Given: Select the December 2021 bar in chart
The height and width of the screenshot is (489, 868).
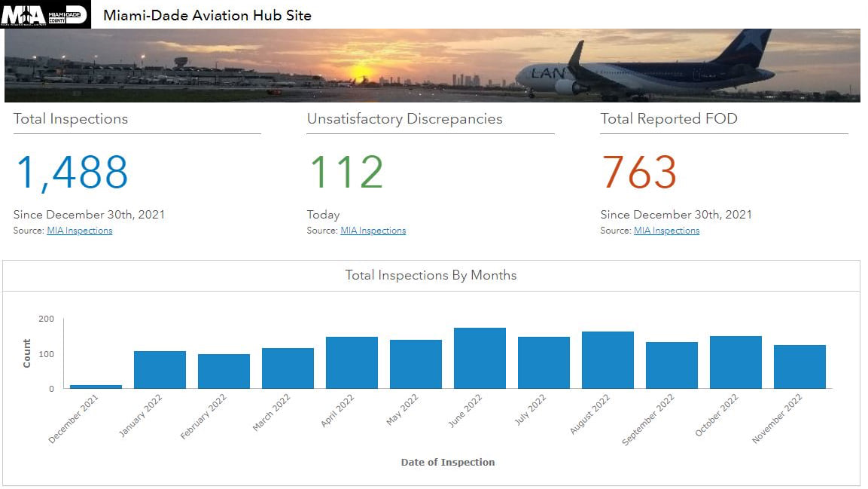Looking at the screenshot, I should click(96, 387).
